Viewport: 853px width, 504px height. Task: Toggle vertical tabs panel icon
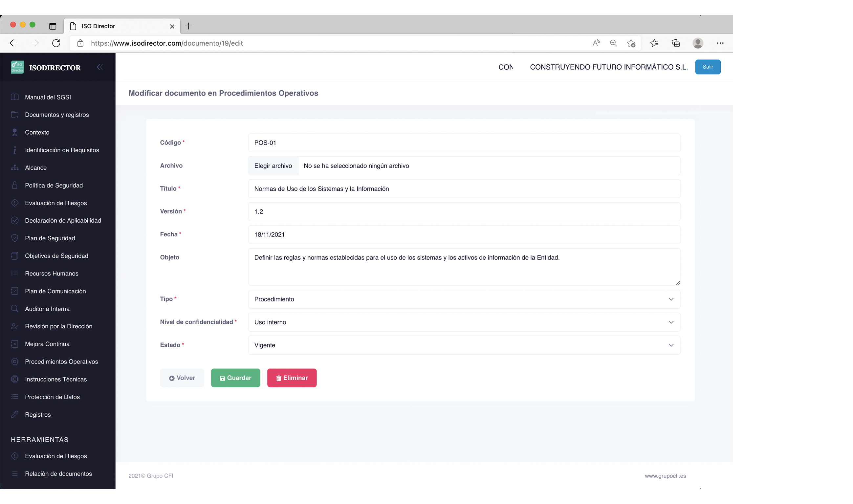(x=53, y=26)
